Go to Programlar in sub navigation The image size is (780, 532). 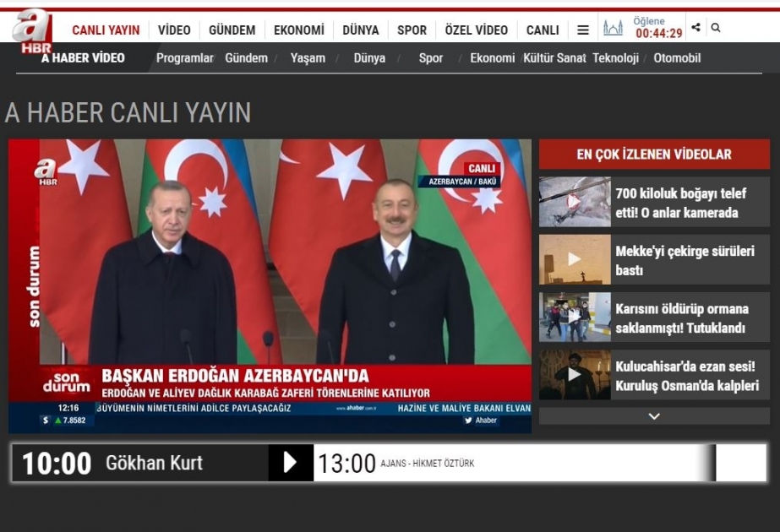184,58
